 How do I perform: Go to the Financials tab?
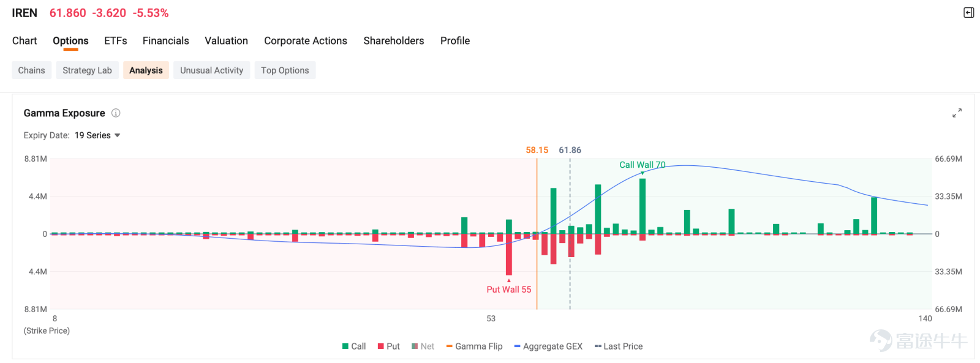166,41
